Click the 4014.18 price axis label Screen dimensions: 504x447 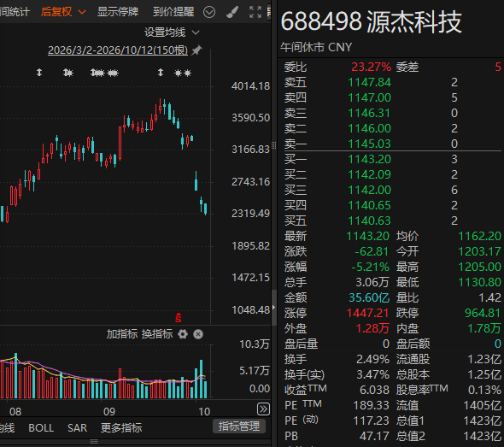click(x=250, y=86)
